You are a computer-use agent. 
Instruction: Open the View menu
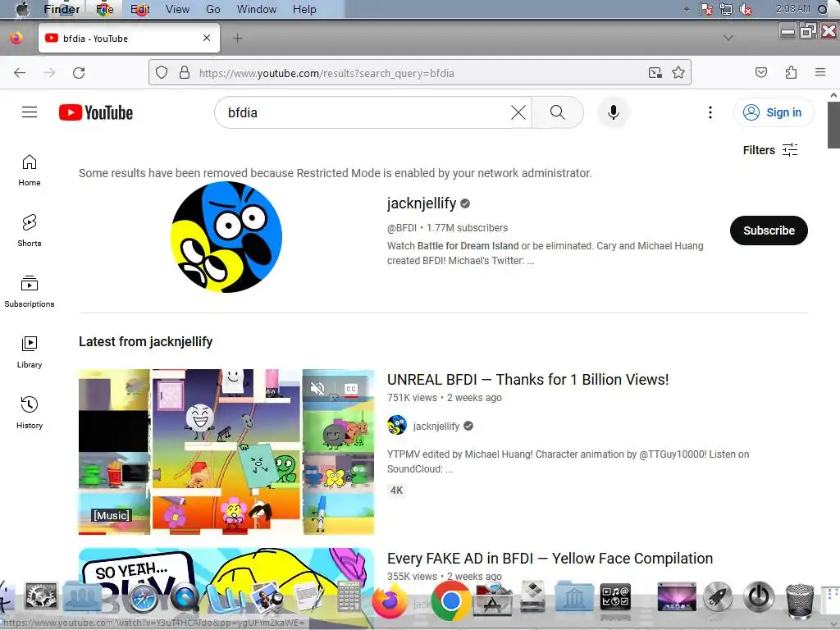(177, 9)
